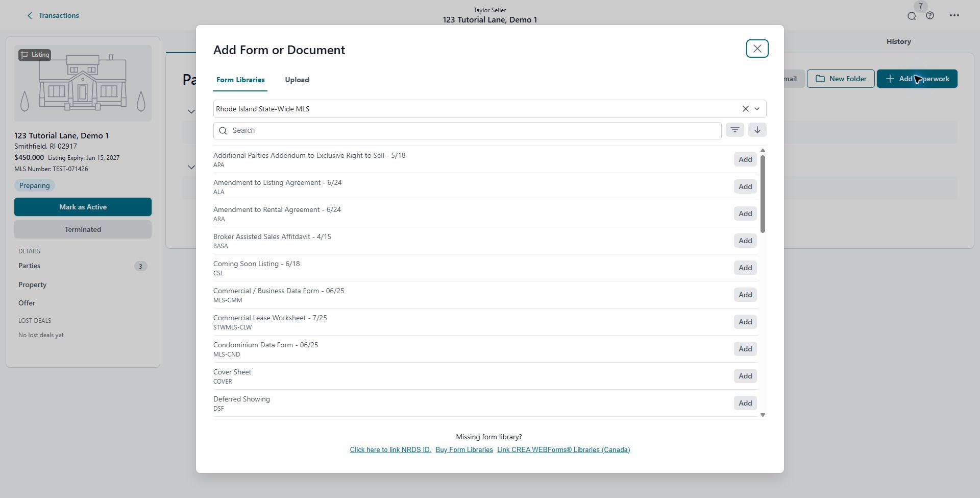Add the Coming Soon Listing form
Screen dimensions: 980x498
click(745, 268)
